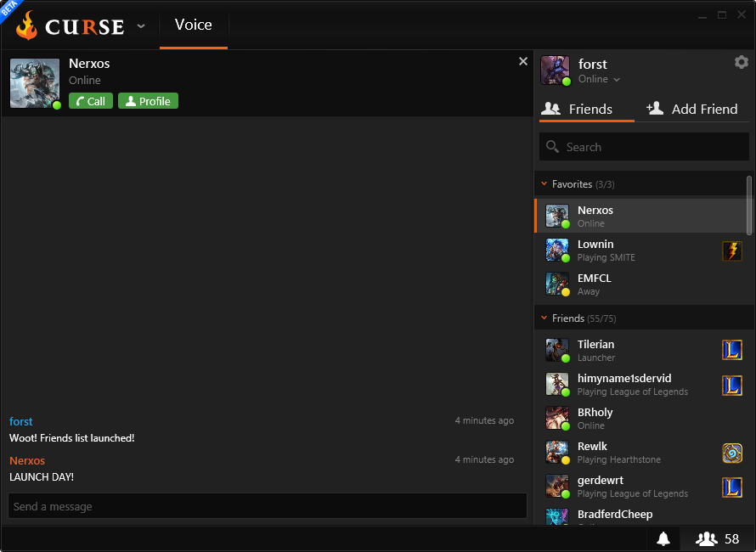The image size is (756, 552).
Task: Click League of Legends icon beside himyname1sdervid
Action: point(732,386)
